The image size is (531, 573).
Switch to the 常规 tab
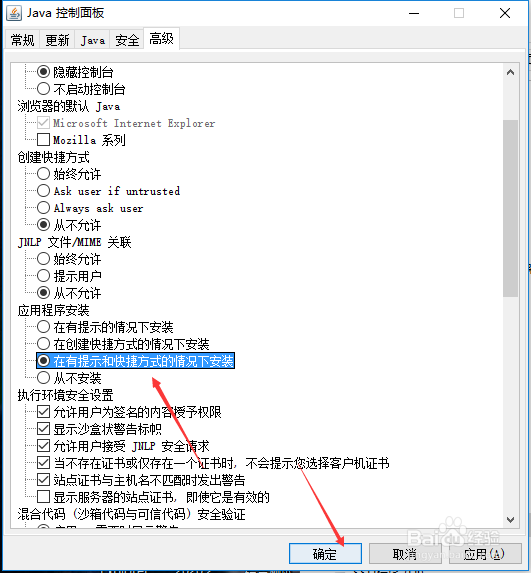[22, 40]
